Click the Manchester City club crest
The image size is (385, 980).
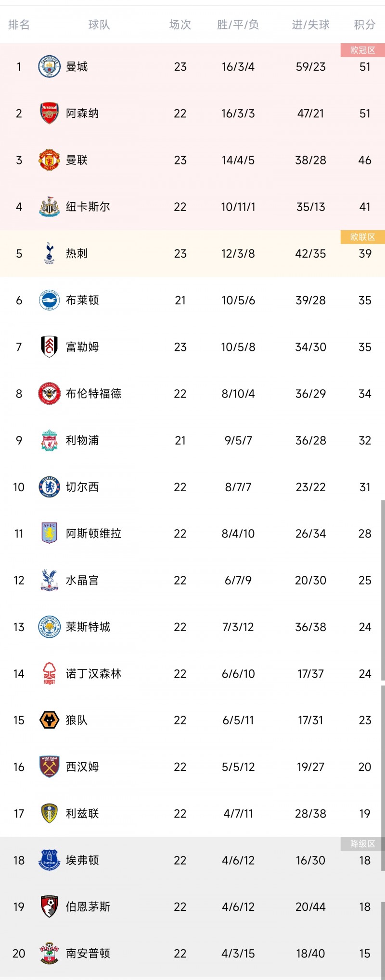click(49, 66)
